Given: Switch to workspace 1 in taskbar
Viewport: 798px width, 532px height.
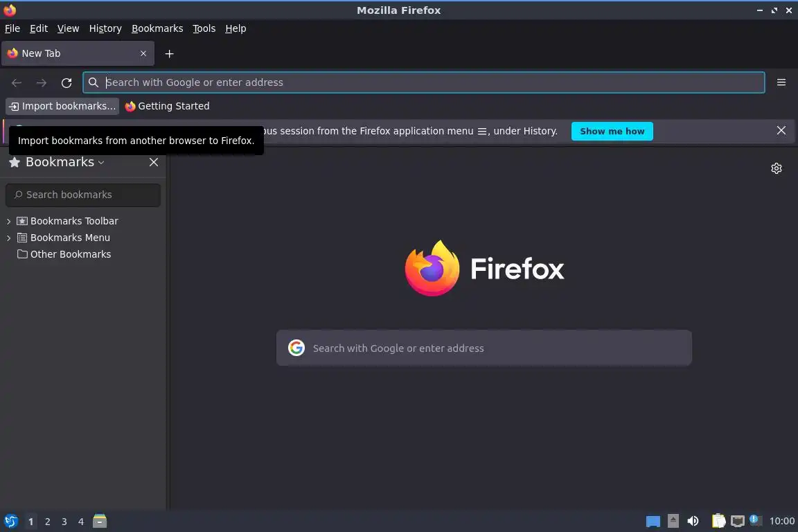Looking at the screenshot, I should pos(31,522).
